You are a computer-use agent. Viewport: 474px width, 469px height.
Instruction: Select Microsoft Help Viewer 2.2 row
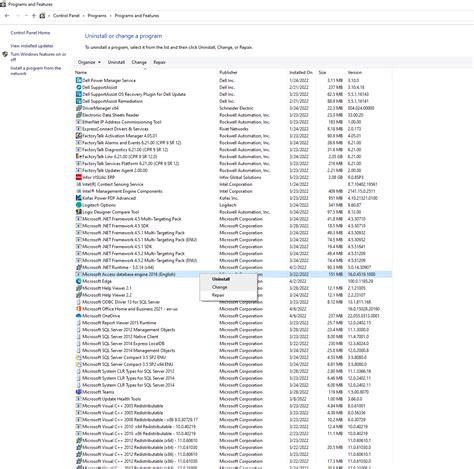pos(233,295)
